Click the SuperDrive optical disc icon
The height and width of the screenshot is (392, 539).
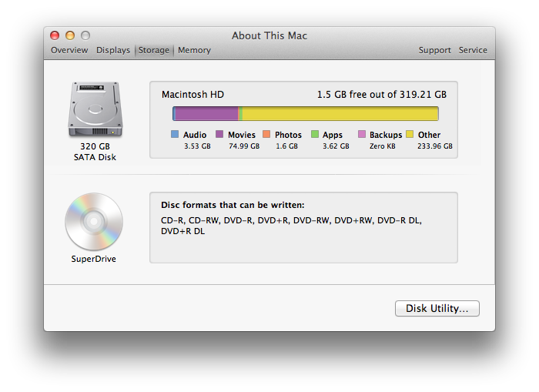(x=94, y=222)
